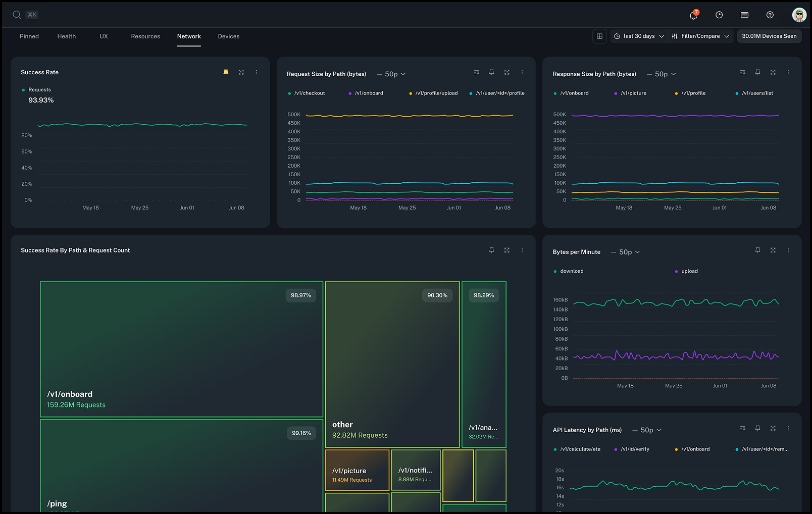Open the Filter/Compare dropdown

click(701, 36)
